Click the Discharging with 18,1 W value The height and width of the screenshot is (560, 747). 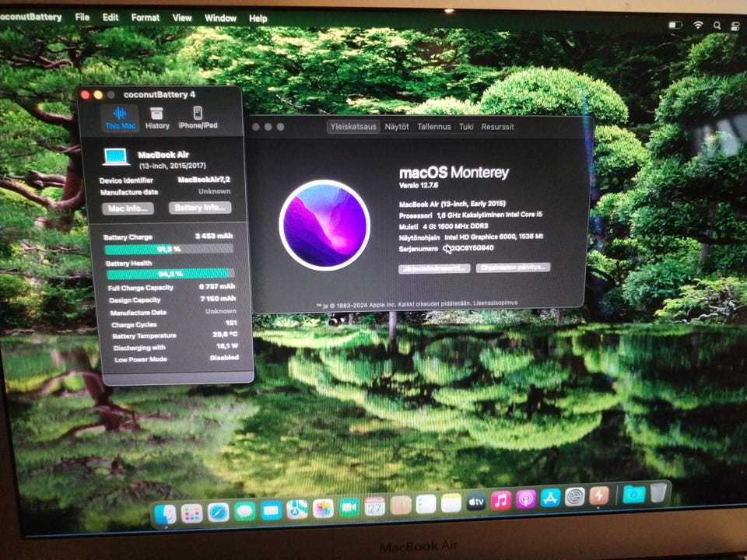(227, 345)
